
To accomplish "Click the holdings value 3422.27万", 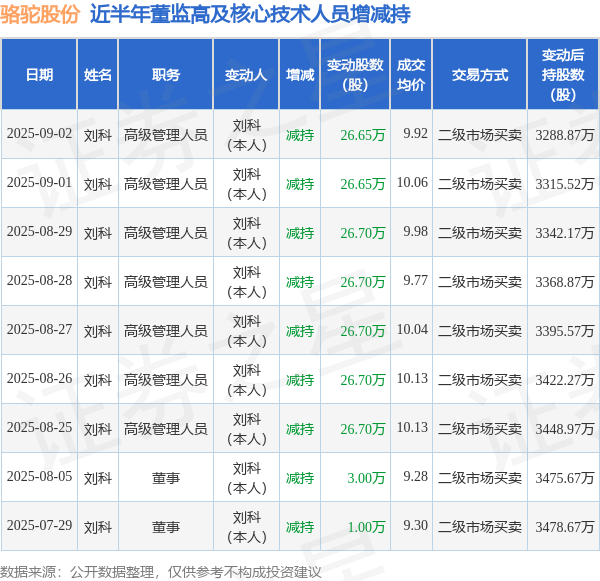I will (564, 380).
